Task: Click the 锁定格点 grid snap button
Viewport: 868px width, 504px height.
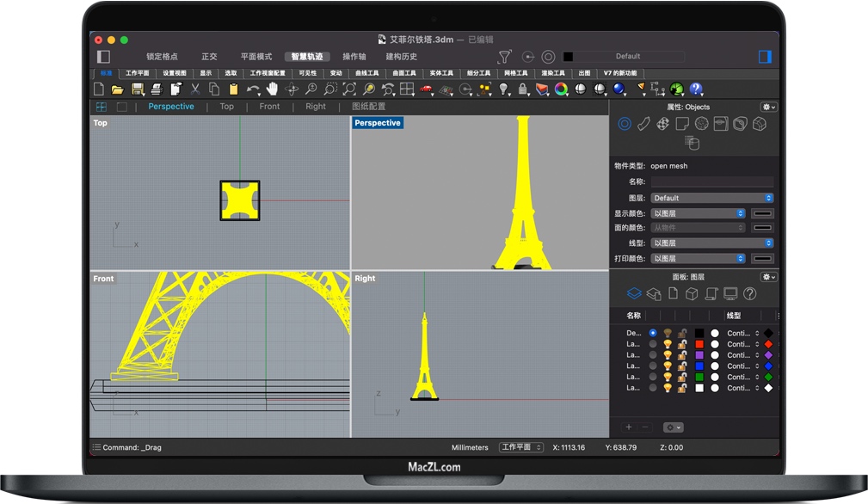Action: tap(162, 57)
